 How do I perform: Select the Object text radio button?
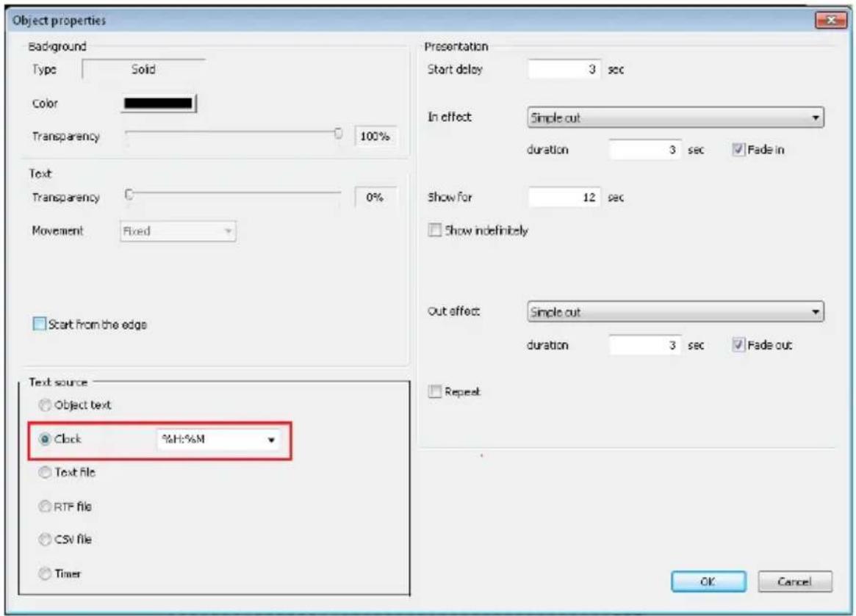click(x=45, y=405)
